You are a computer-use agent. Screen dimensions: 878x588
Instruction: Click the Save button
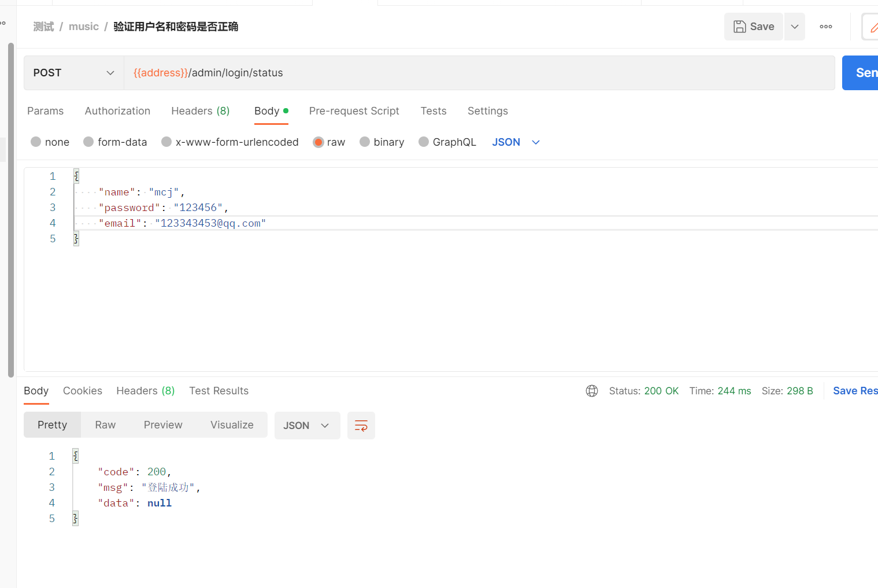(x=754, y=27)
